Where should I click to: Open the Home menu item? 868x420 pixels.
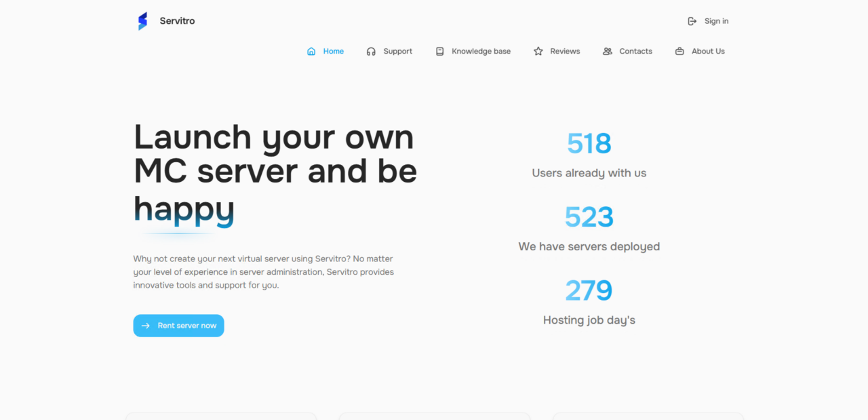point(333,52)
